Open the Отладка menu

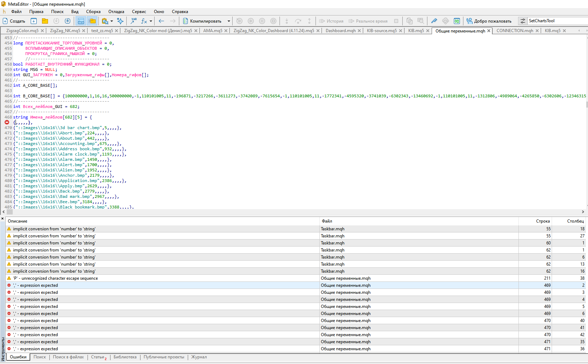click(x=116, y=12)
